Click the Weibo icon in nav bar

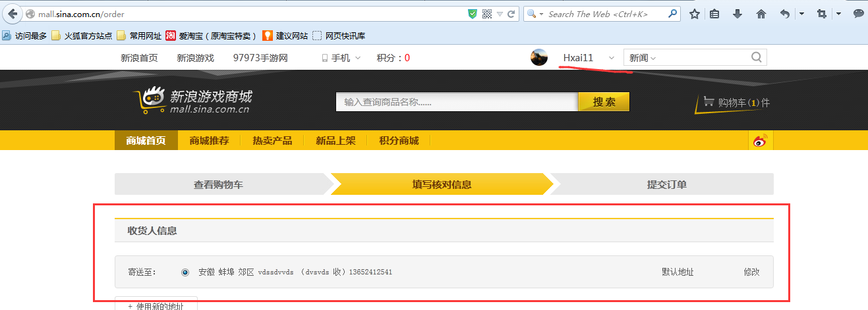coord(761,140)
